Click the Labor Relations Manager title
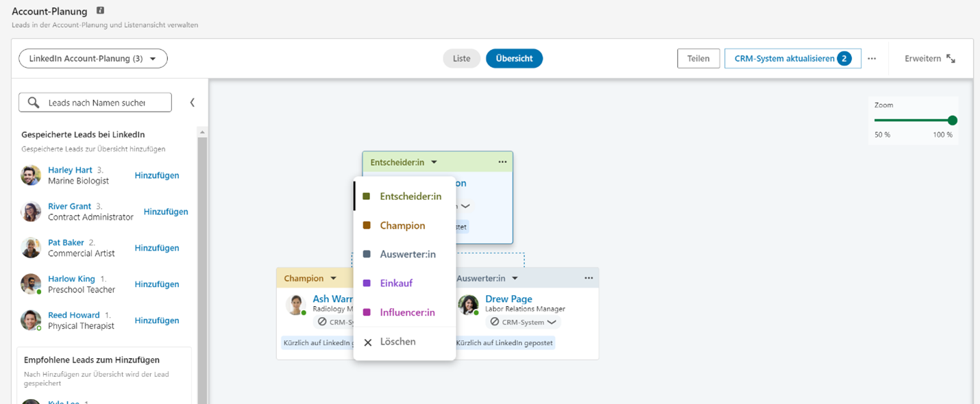The height and width of the screenshot is (404, 980). click(525, 310)
